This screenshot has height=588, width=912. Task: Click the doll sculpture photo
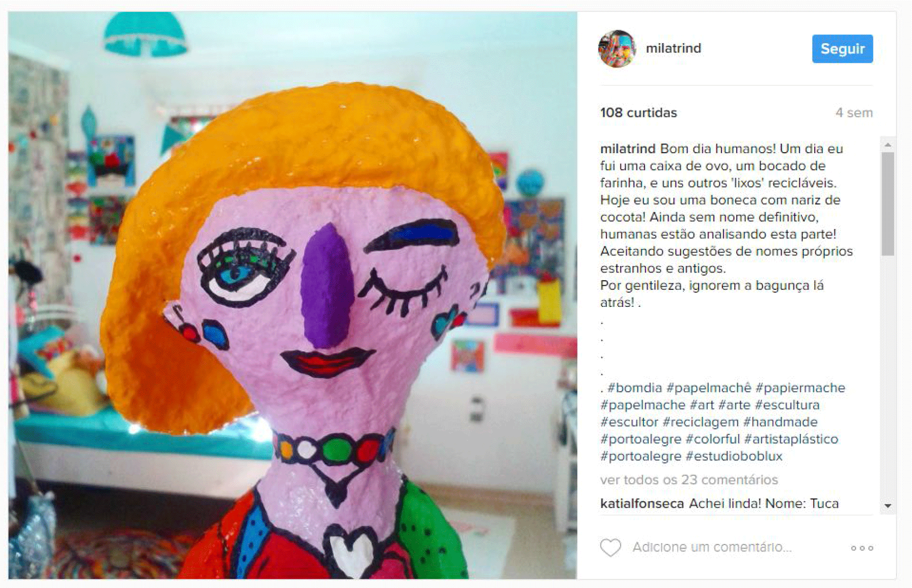[x=293, y=295]
